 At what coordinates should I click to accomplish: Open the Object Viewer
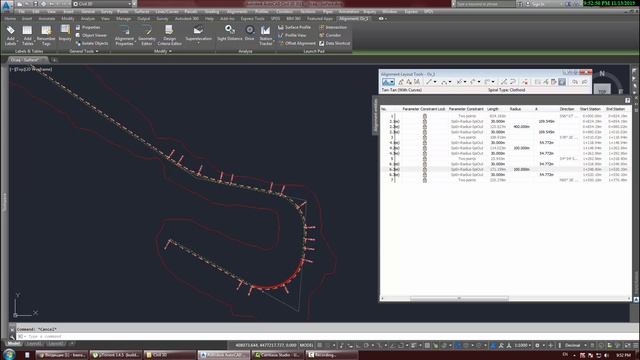[91, 35]
